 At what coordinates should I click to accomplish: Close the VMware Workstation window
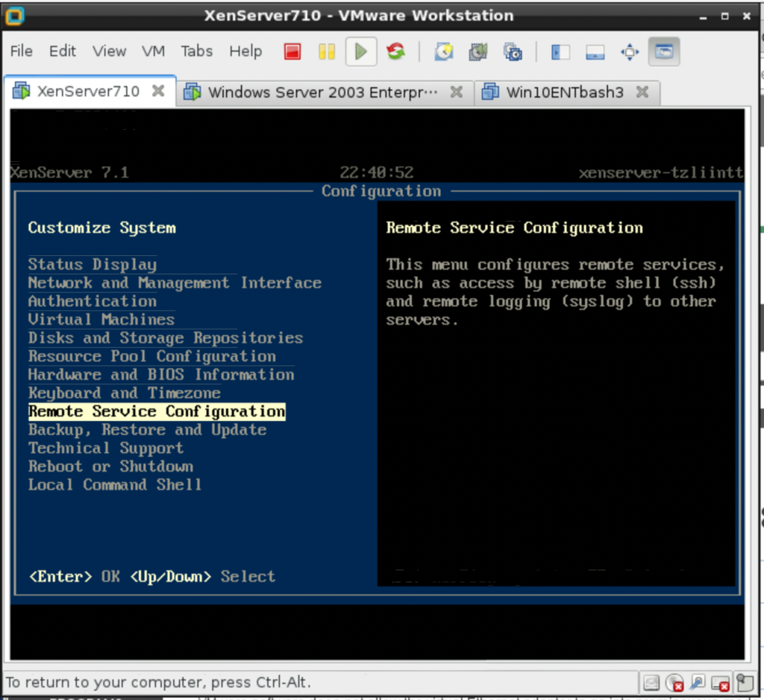pos(746,16)
